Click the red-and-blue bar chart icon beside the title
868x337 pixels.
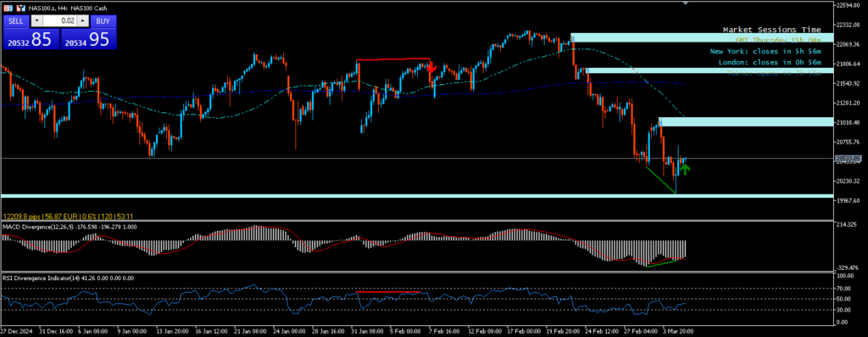coord(21,8)
